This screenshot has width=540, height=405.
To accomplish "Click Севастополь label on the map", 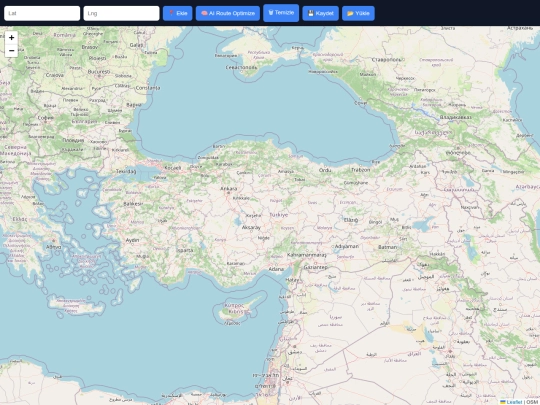I will pyautogui.click(x=241, y=68).
